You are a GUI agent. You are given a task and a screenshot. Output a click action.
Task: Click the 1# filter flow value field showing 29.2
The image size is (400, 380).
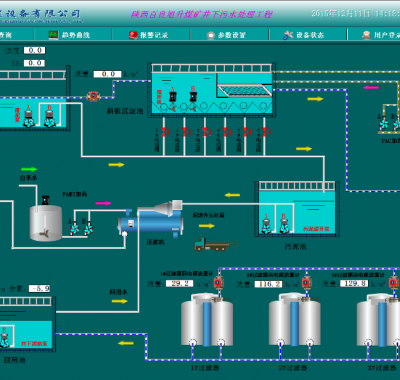[x=179, y=284]
